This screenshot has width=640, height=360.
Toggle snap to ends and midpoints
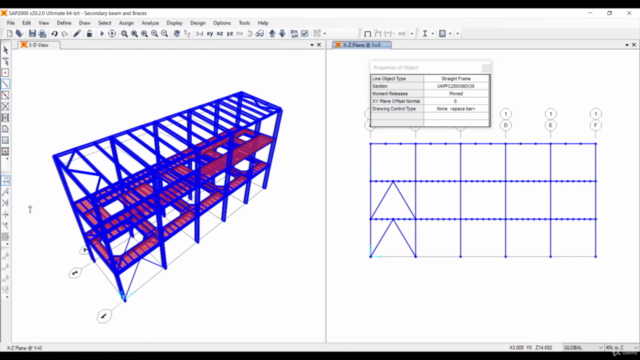coord(5,192)
